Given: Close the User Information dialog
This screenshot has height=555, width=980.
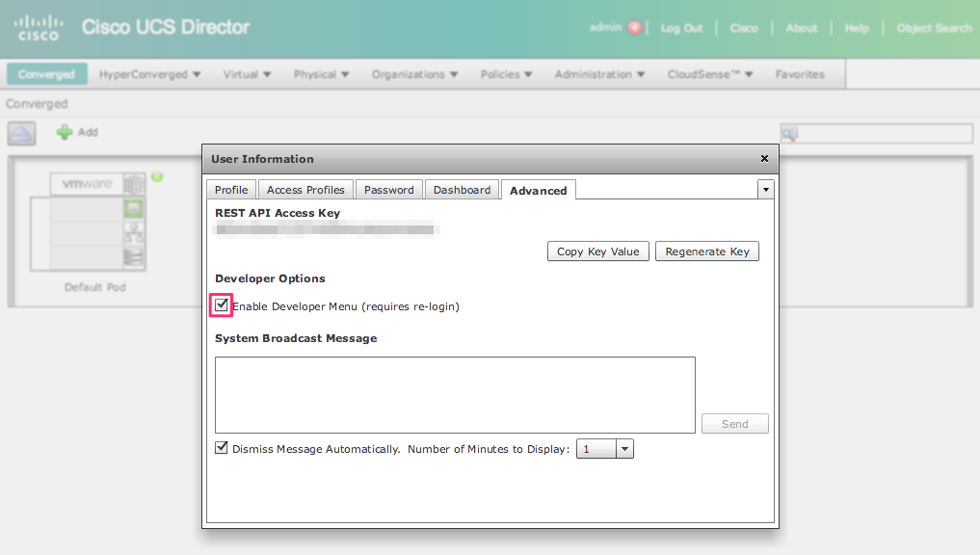Looking at the screenshot, I should [x=764, y=159].
